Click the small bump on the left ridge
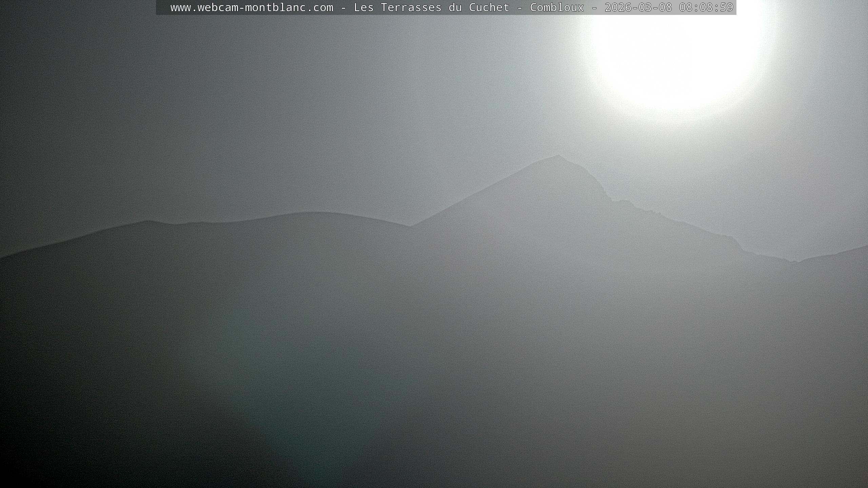 point(147,222)
